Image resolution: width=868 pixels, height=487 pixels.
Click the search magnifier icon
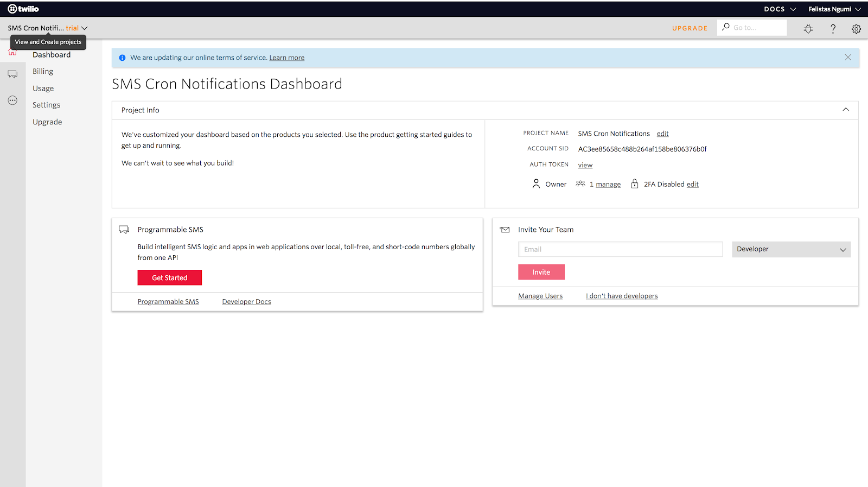pos(725,27)
